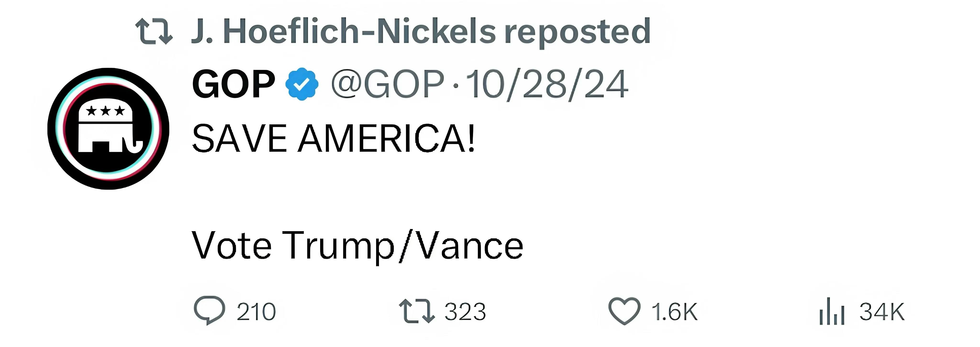Click the 1.6K likes count
980x347 pixels.
pos(674,312)
